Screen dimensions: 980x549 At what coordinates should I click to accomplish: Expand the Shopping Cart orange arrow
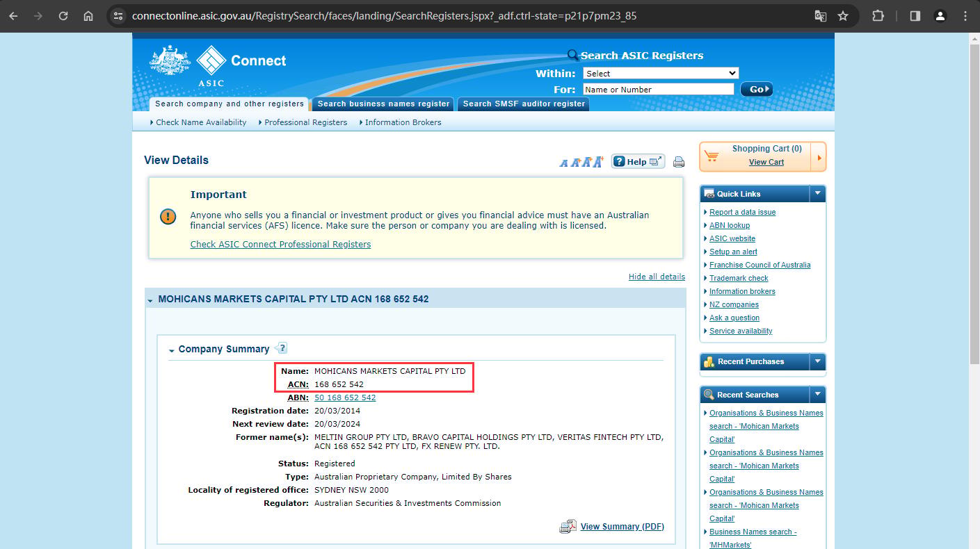(x=819, y=157)
